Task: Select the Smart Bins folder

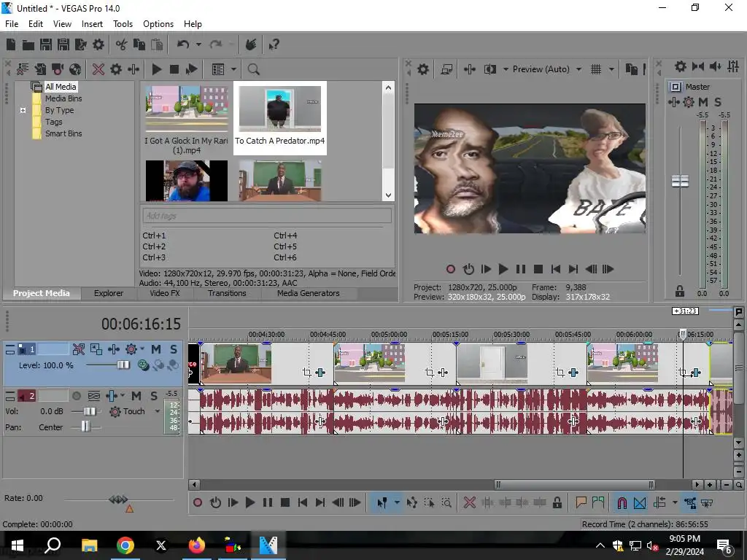Action: click(x=63, y=134)
